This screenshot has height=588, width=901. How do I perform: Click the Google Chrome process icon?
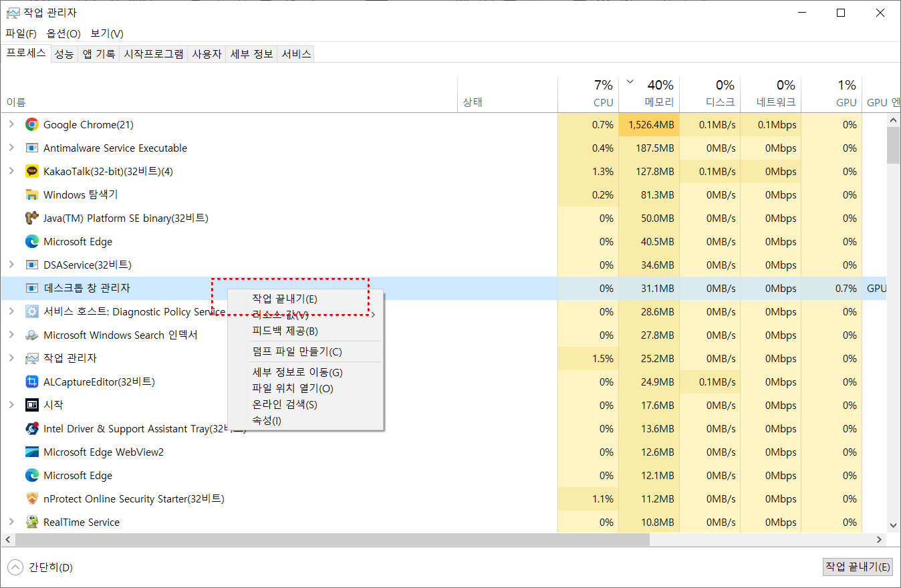pyautogui.click(x=31, y=124)
